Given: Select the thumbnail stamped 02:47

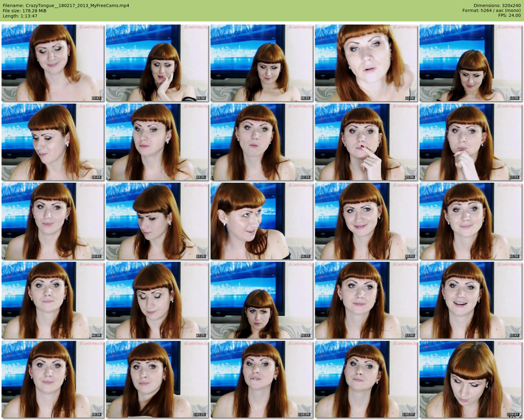Looking at the screenshot, I should click(53, 63).
